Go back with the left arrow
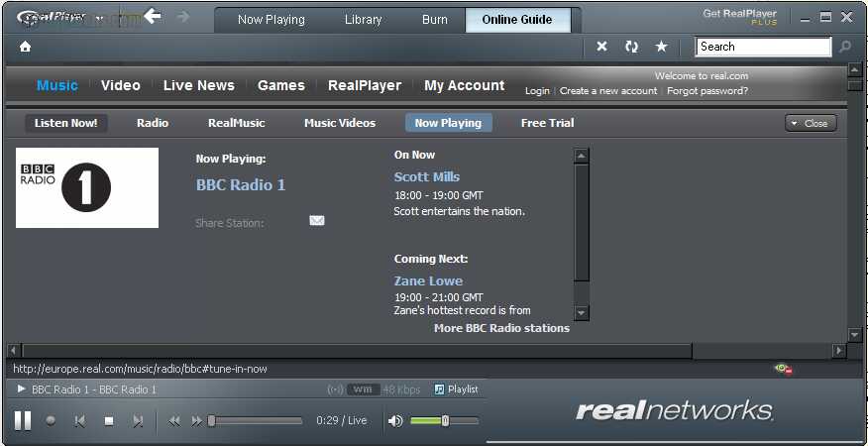Screen dimensions: 868x446 click(x=153, y=16)
